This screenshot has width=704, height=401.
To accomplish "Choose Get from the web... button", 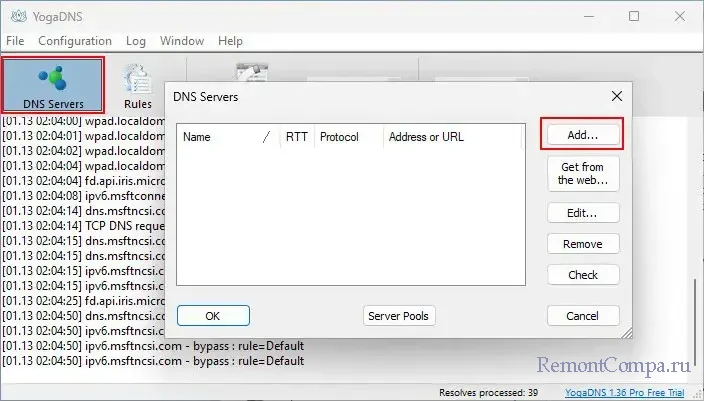I will click(583, 174).
